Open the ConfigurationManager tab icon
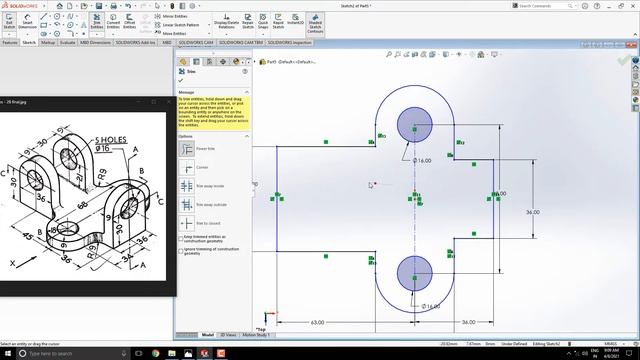The image size is (640, 360). (x=209, y=62)
